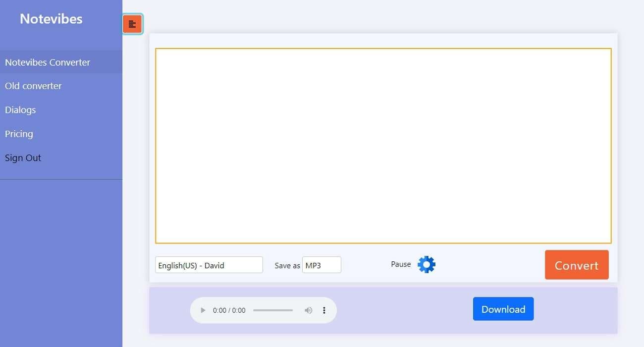The image size is (644, 347).
Task: Open the audio player three-dot options menu
Action: [324, 310]
